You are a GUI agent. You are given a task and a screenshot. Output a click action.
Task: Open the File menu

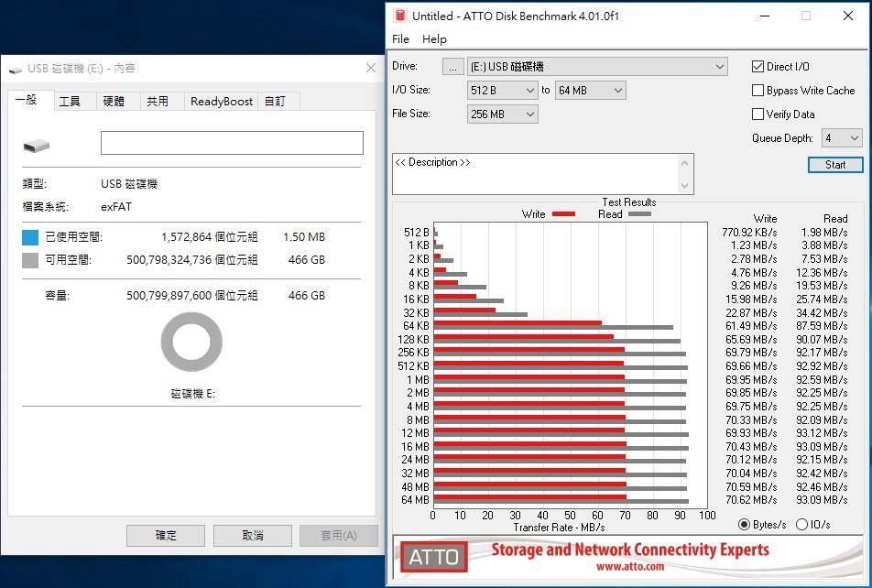click(x=400, y=39)
